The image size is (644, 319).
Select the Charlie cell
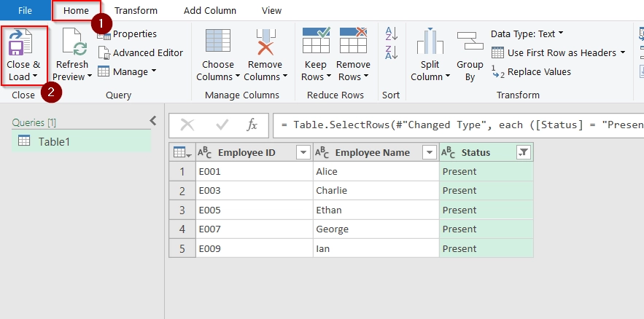tap(376, 191)
